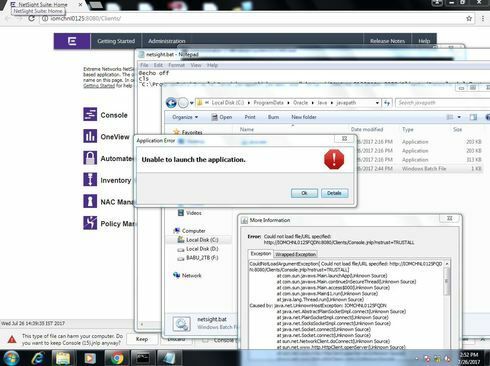The height and width of the screenshot is (366, 490).
Task: Open the Command Prompt taskbar icon
Action: [143, 358]
